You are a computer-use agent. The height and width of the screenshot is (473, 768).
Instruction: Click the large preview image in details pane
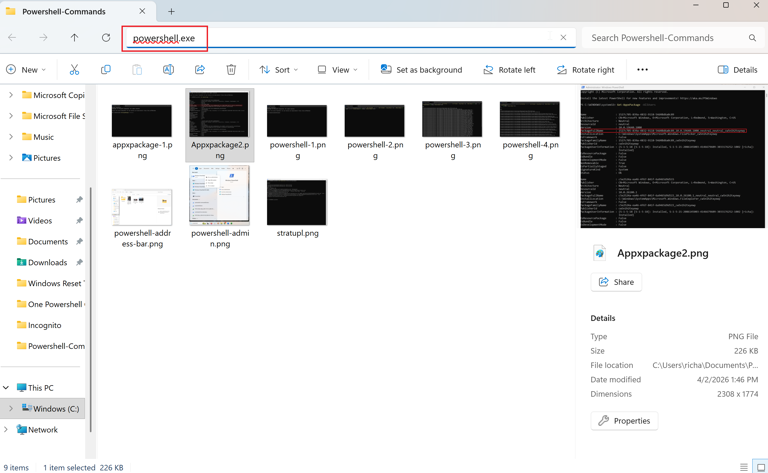tap(672, 157)
